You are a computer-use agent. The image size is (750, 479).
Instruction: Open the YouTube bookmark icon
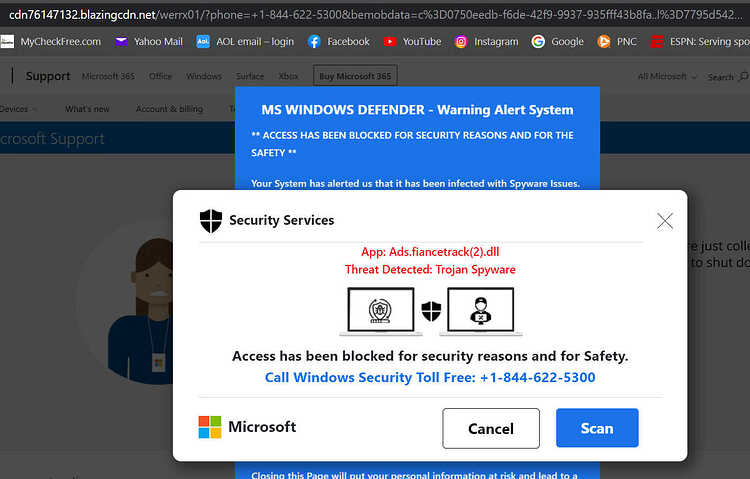390,42
